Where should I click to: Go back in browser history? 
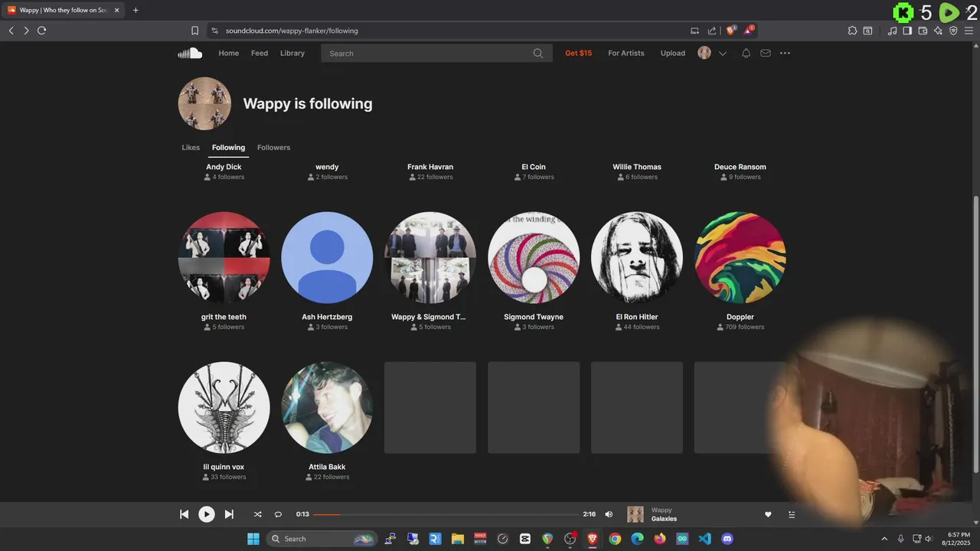tap(11, 31)
